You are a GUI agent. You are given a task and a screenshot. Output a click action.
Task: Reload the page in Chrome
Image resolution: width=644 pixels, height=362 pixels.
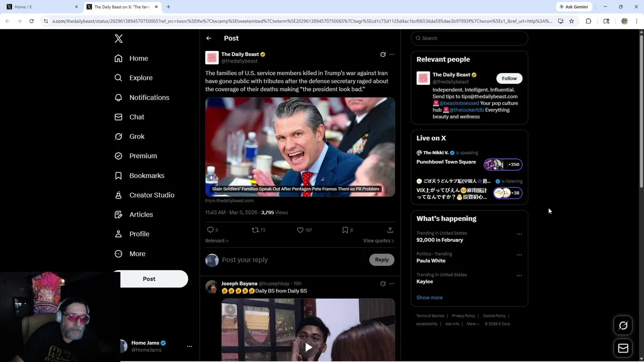coord(31,21)
